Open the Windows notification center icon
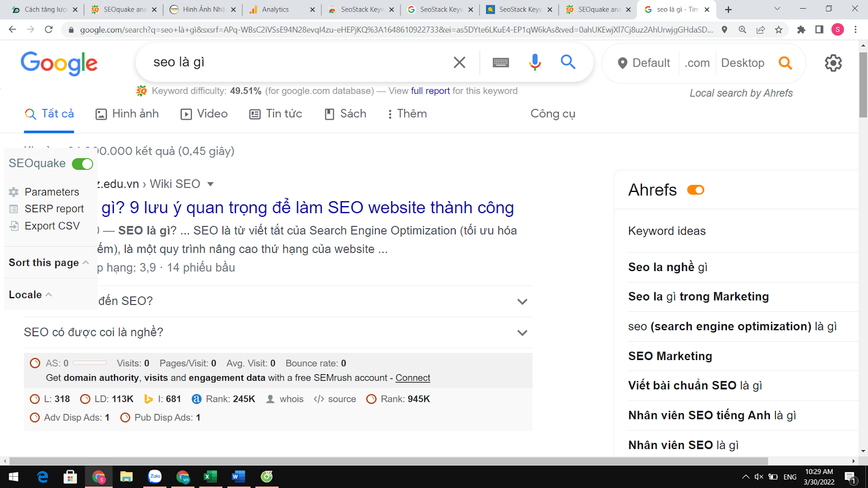This screenshot has height=488, width=868. [x=850, y=477]
